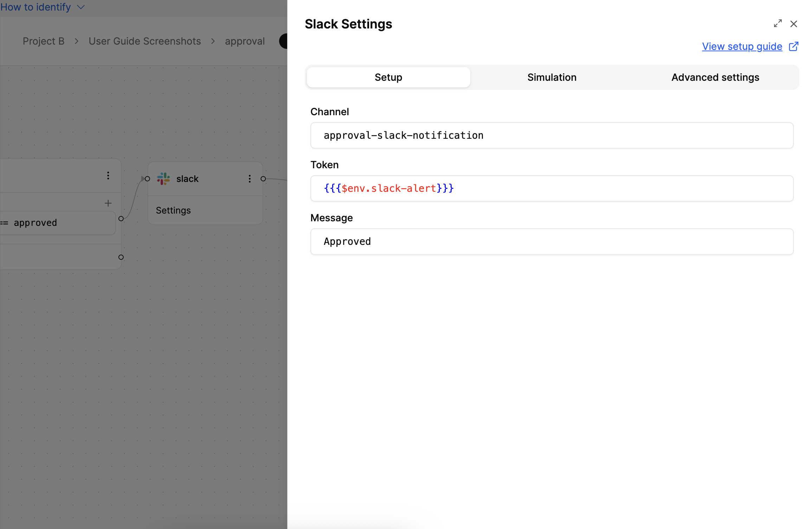The width and height of the screenshot is (812, 529).
Task: Open the slack node three-dot menu
Action: coord(250,178)
